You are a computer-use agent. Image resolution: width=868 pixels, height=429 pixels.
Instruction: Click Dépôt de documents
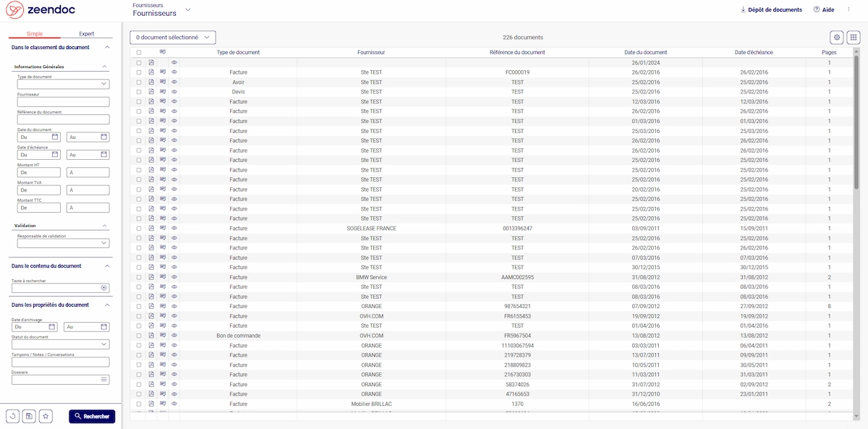[x=771, y=9]
